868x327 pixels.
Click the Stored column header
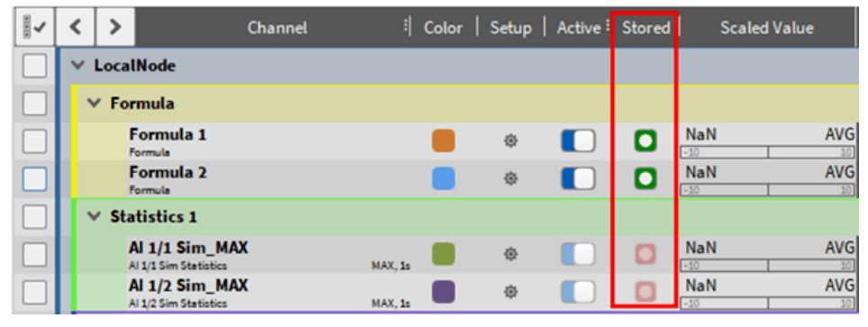click(646, 28)
